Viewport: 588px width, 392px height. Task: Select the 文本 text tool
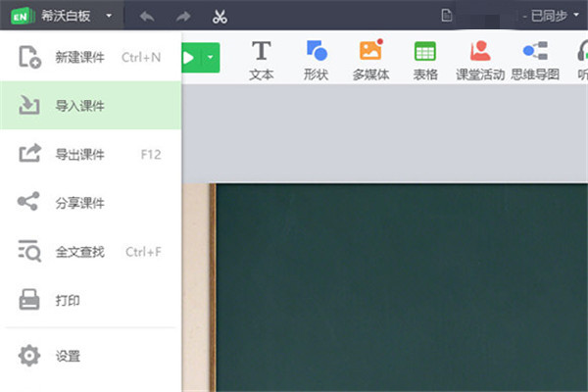[x=261, y=59]
